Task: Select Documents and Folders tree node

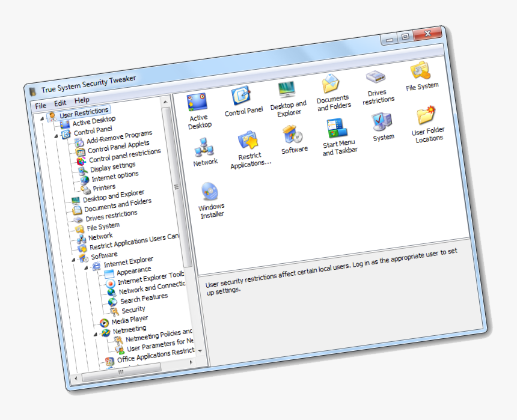Action: [117, 205]
